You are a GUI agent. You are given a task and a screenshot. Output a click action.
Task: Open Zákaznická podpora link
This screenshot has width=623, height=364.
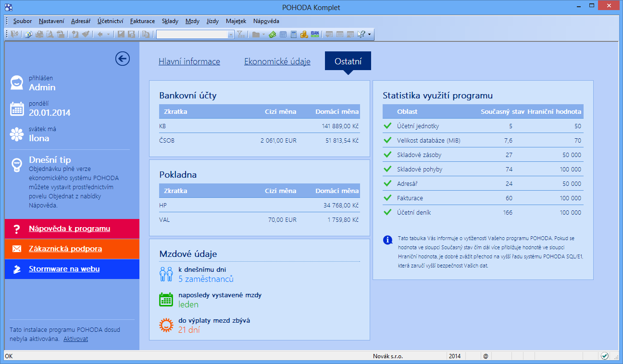[65, 249]
